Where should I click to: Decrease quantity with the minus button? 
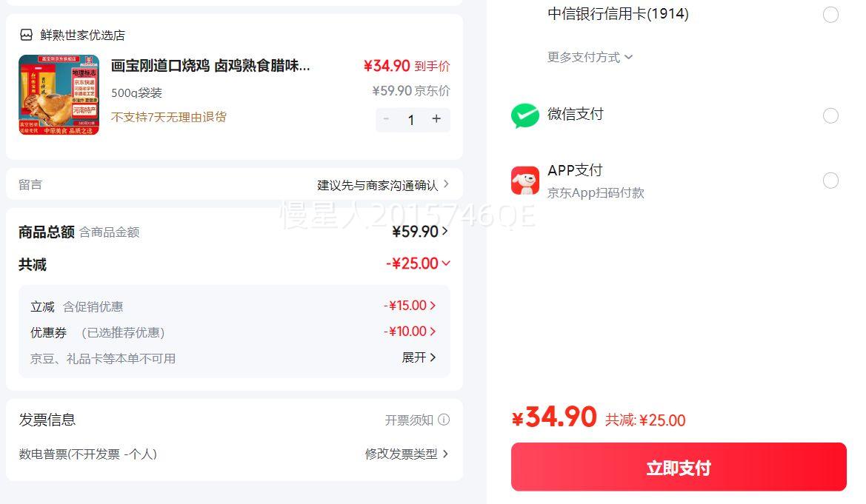click(x=386, y=119)
